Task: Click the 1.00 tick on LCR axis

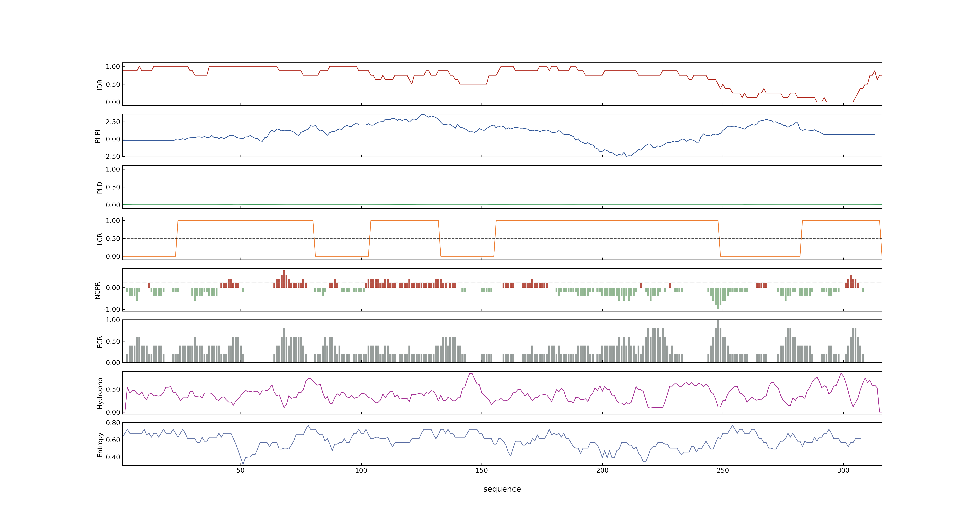Action: (113, 221)
